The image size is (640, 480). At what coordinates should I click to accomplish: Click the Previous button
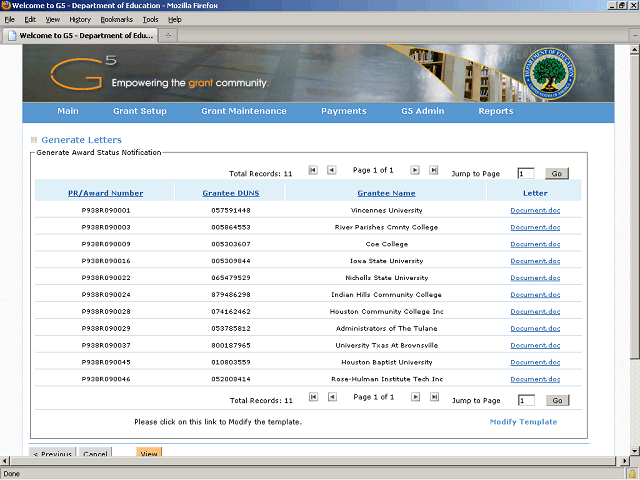(52, 452)
